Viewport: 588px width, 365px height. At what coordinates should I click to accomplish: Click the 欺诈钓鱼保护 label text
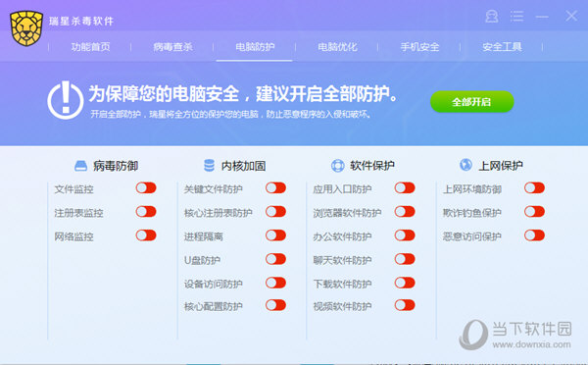pos(472,213)
